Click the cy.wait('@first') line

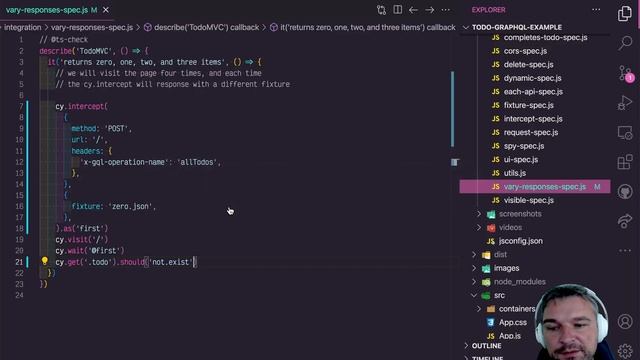[90, 251]
